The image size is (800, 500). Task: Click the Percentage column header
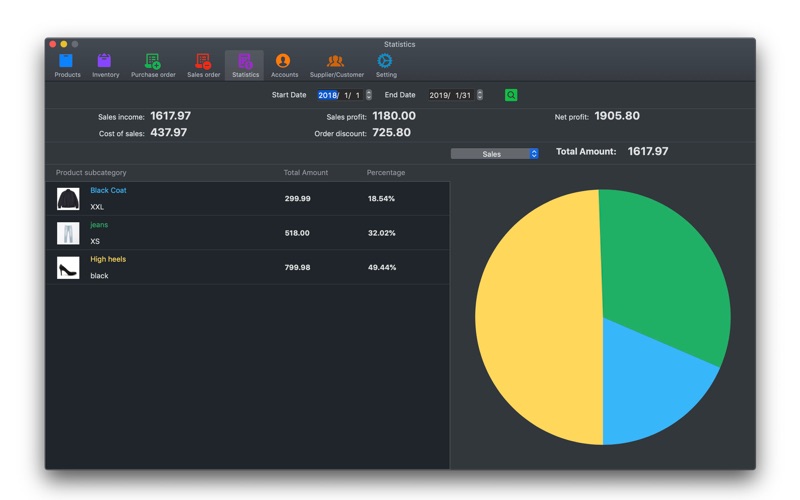pyautogui.click(x=386, y=172)
